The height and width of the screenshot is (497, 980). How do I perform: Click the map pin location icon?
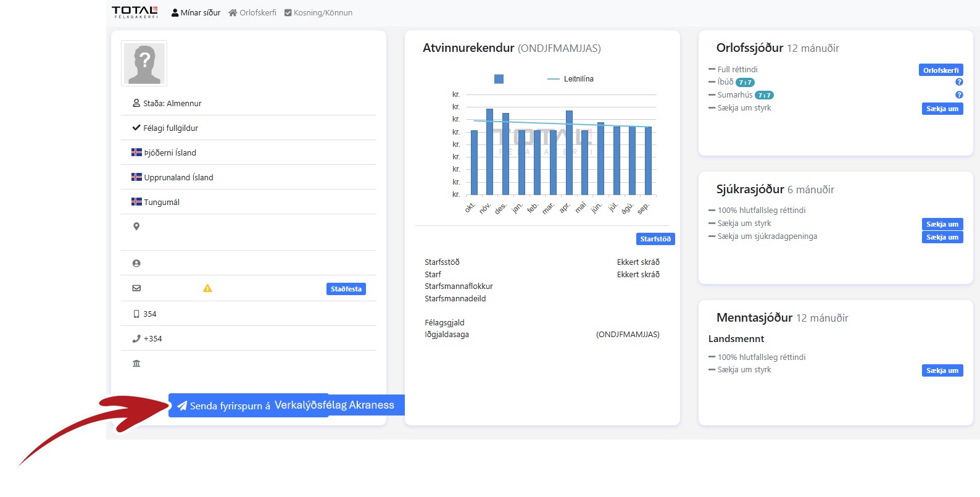(x=136, y=227)
